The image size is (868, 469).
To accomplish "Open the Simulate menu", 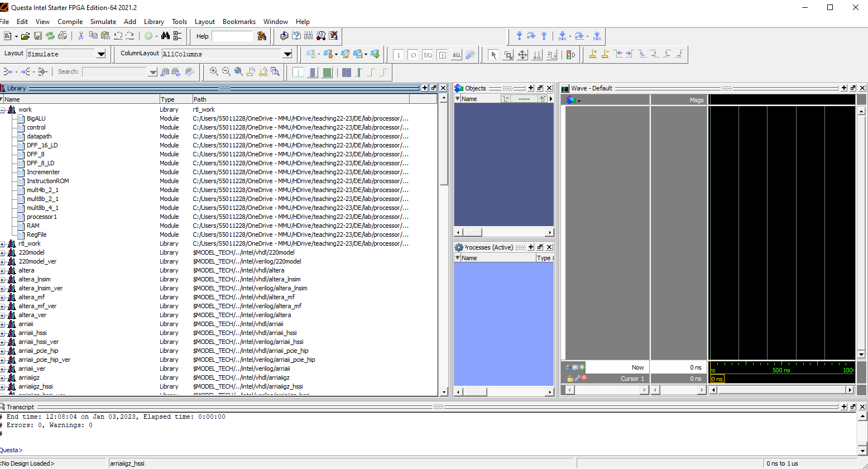I will 103,22.
